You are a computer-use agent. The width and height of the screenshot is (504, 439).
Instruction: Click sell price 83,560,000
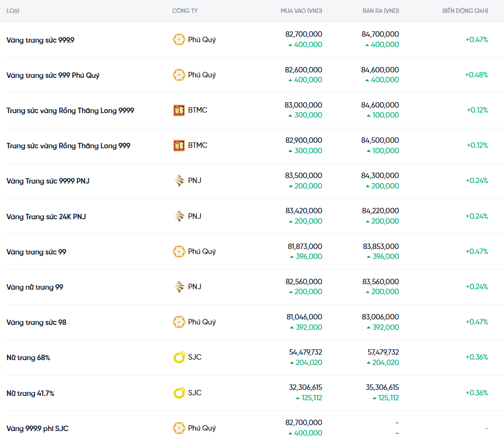click(x=381, y=282)
